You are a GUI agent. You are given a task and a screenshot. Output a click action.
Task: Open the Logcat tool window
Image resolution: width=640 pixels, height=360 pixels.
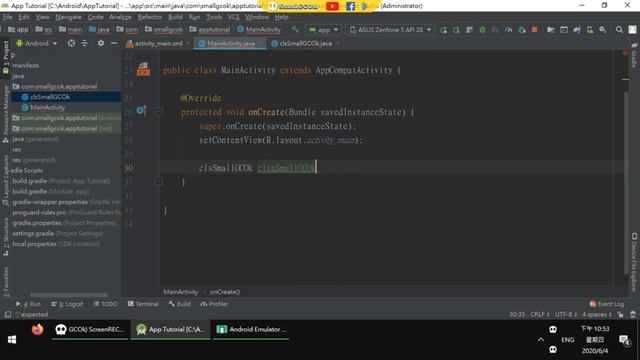point(67,304)
